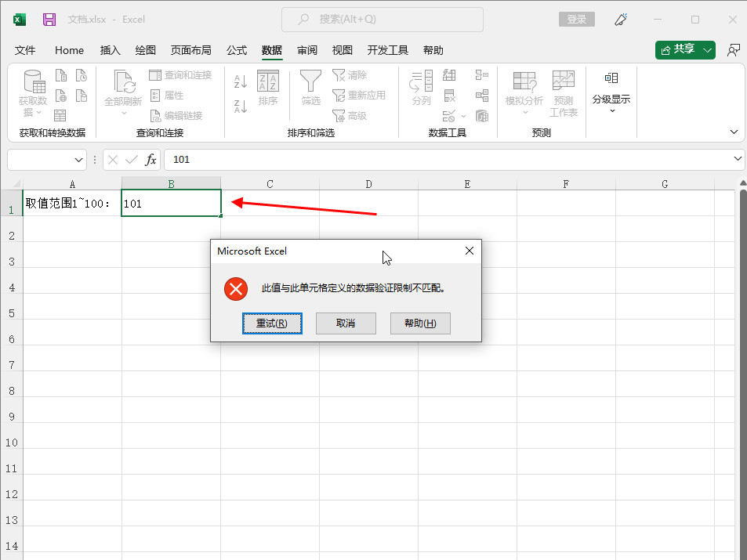The width and height of the screenshot is (747, 560).
Task: Open the 模拟分析 what-if menu
Action: coord(524,93)
